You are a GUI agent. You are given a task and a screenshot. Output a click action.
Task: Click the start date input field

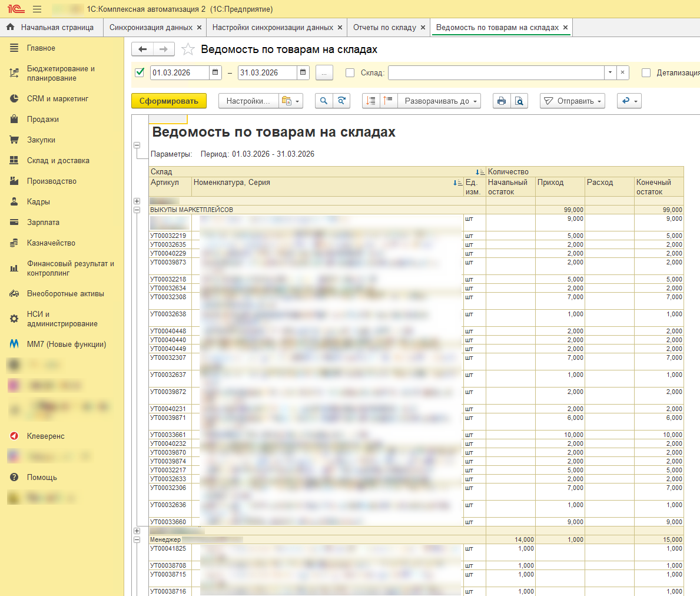coord(180,72)
